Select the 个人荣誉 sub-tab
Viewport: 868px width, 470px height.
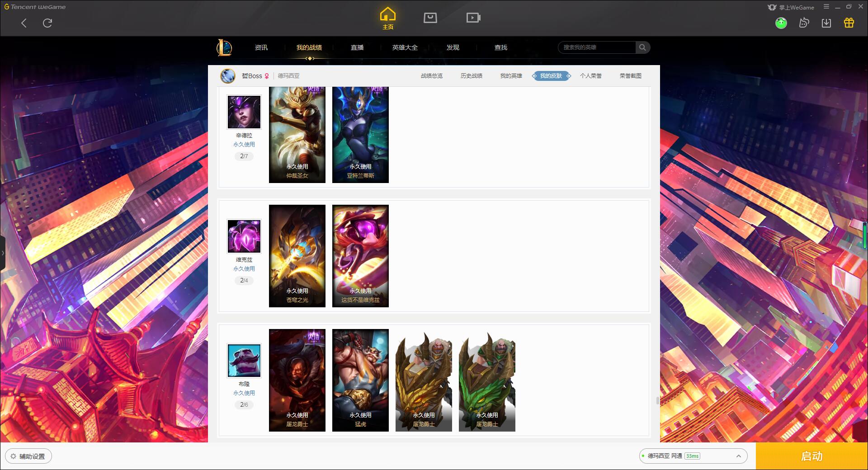coord(591,76)
